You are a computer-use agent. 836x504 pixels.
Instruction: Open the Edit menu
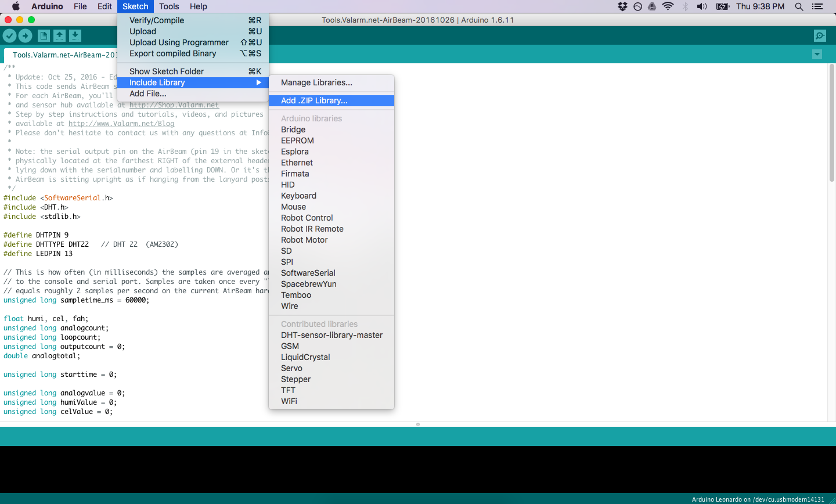(x=105, y=6)
